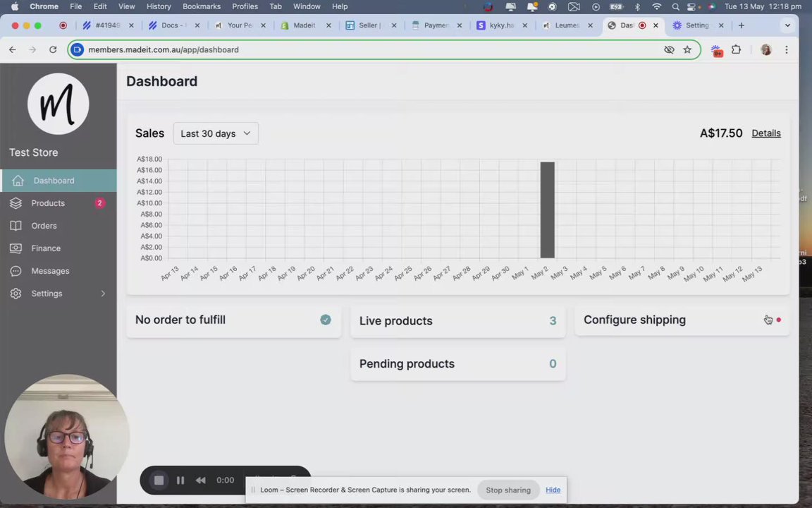Click the red alert dot on Configure shipping
The width and height of the screenshot is (812, 508).
778,320
